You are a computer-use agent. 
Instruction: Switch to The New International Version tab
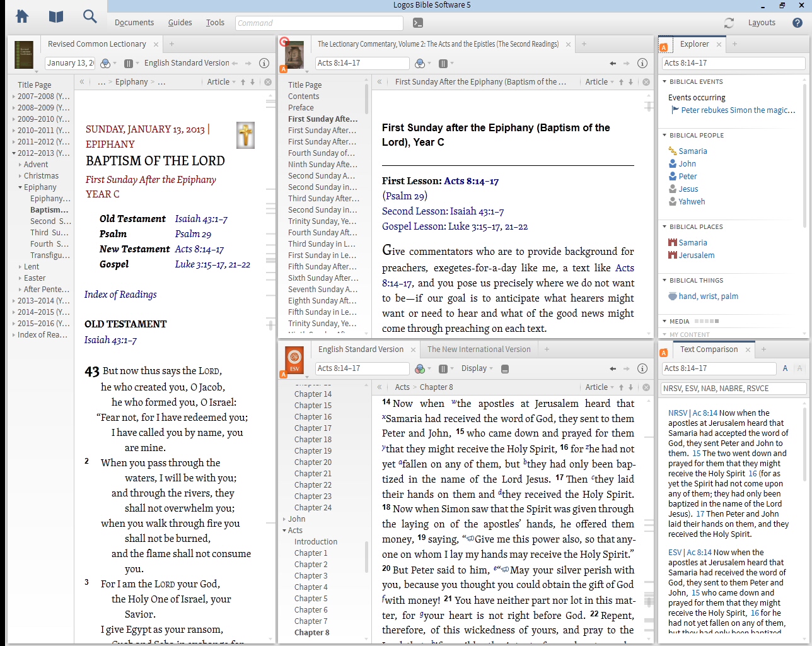[x=479, y=349]
